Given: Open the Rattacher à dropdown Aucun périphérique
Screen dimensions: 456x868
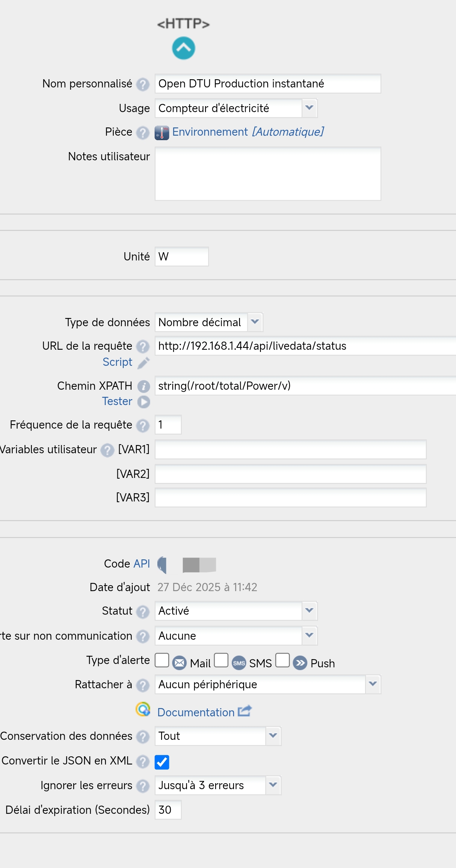Looking at the screenshot, I should (268, 684).
